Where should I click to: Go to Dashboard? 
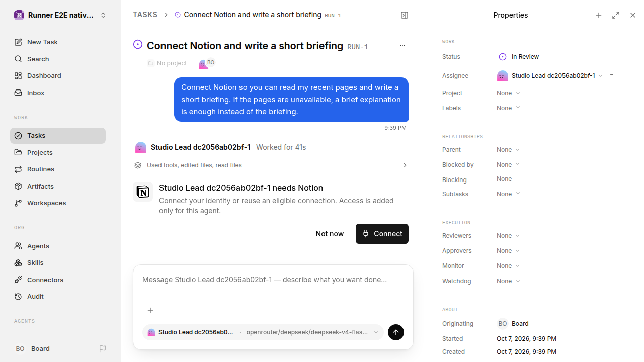(x=58, y=76)
